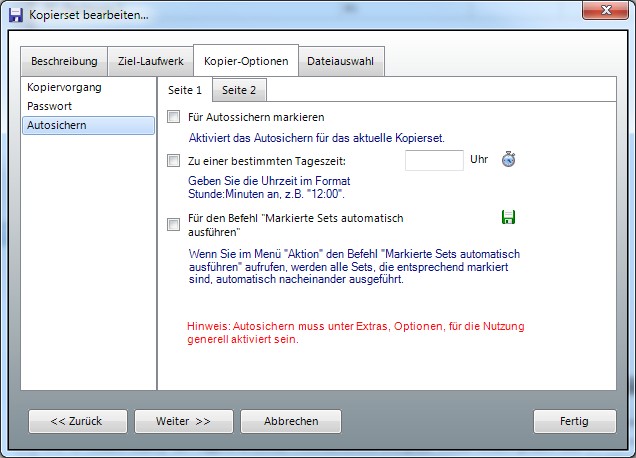
Task: Select Kopiervorgang in the left list
Action: pyautogui.click(x=64, y=88)
